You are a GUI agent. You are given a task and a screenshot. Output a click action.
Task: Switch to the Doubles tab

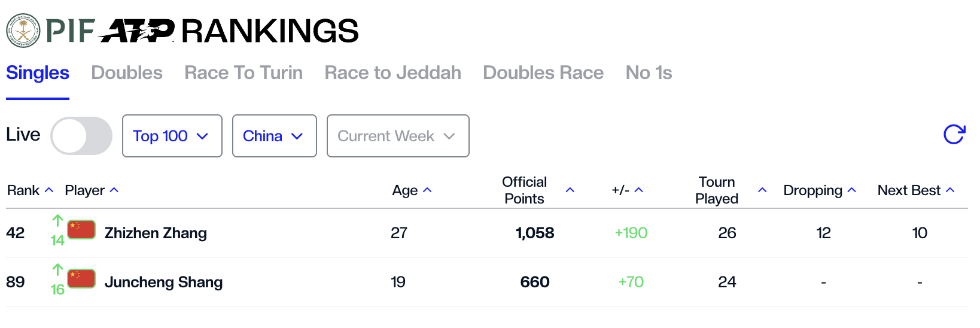click(x=127, y=73)
